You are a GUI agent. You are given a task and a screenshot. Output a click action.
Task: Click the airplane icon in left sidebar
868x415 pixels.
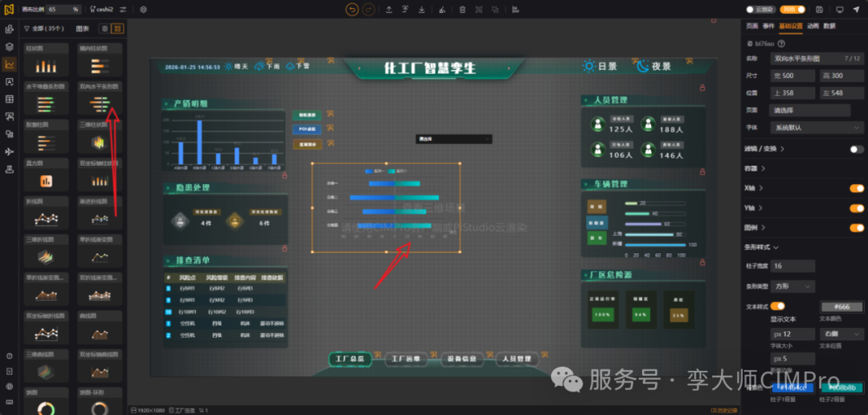point(10,151)
